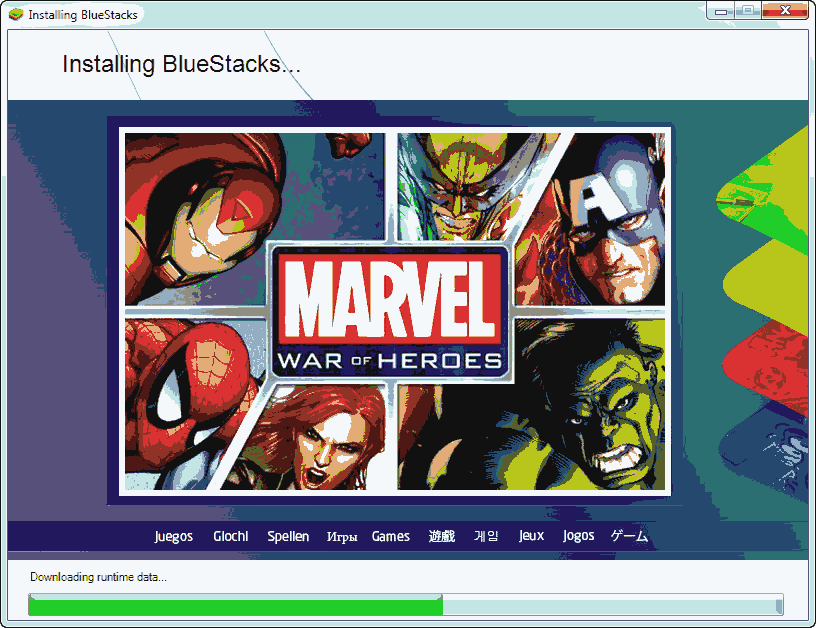Select the Japanese 'ゲーム' label

[629, 536]
